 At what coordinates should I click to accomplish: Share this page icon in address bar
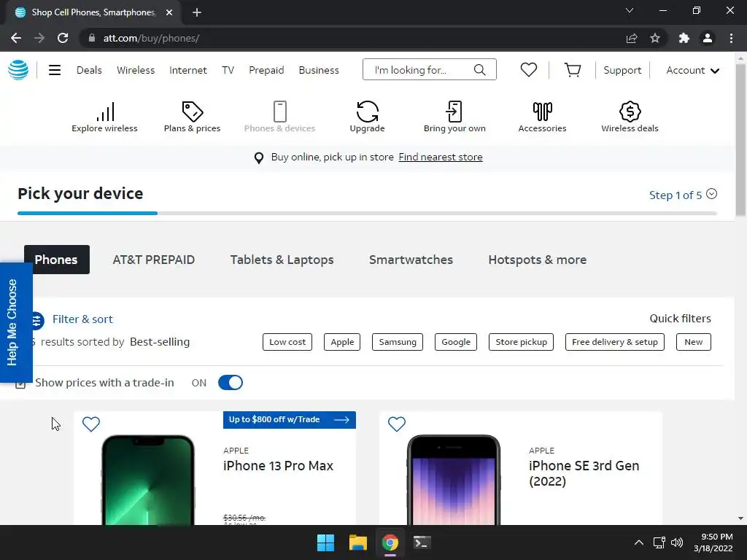[632, 38]
